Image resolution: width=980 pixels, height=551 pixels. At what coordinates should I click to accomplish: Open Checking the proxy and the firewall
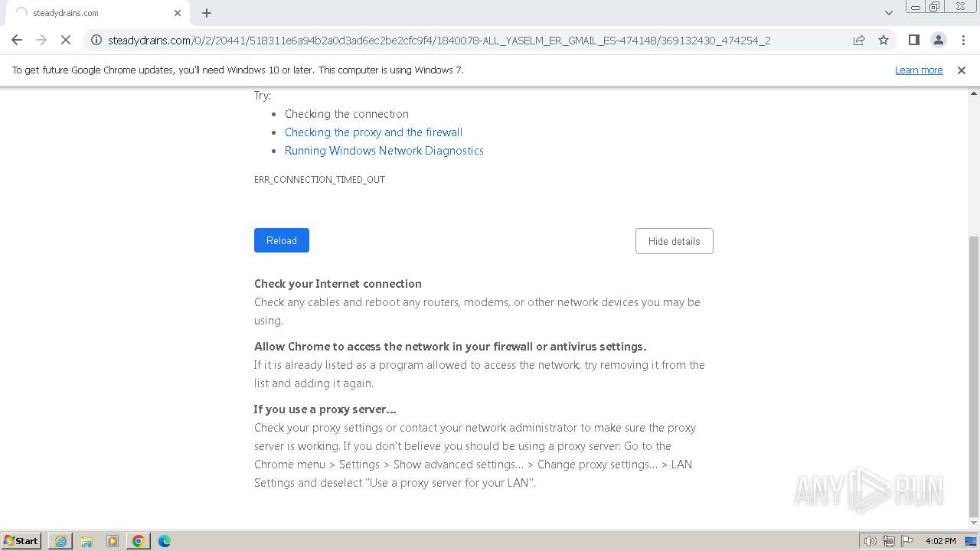point(374,132)
